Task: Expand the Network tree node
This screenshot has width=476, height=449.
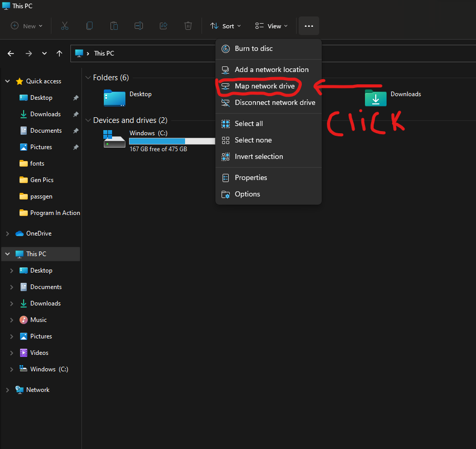Action: (x=8, y=390)
